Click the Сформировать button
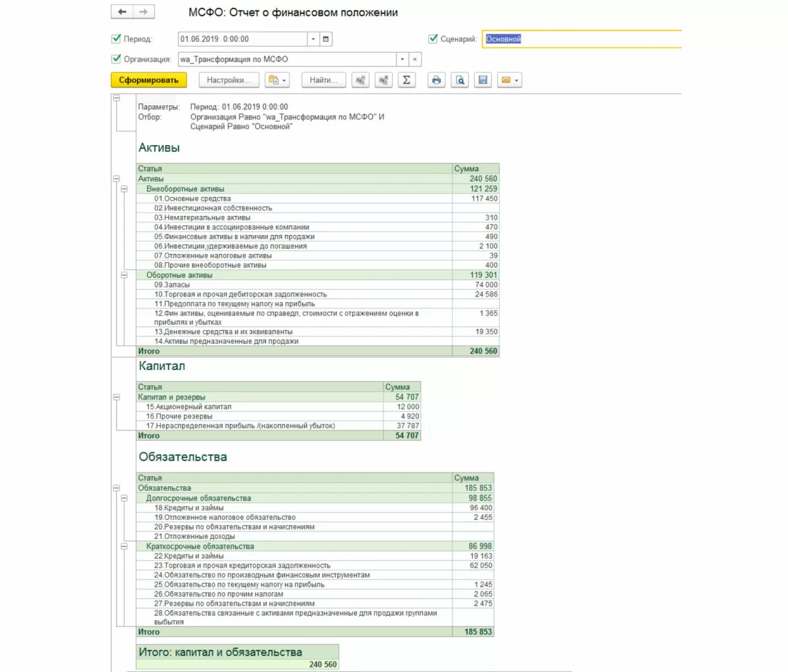Image resolution: width=788 pixels, height=672 pixels. pyautogui.click(x=149, y=80)
